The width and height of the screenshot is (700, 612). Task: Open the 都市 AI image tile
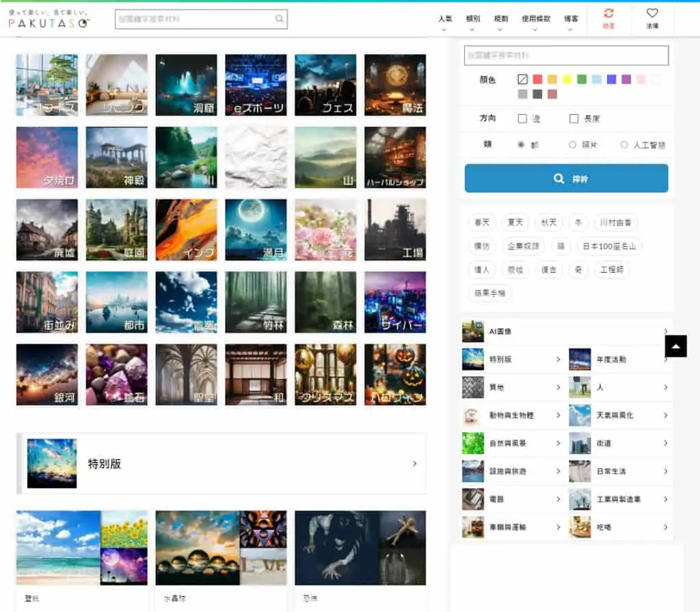point(116,302)
